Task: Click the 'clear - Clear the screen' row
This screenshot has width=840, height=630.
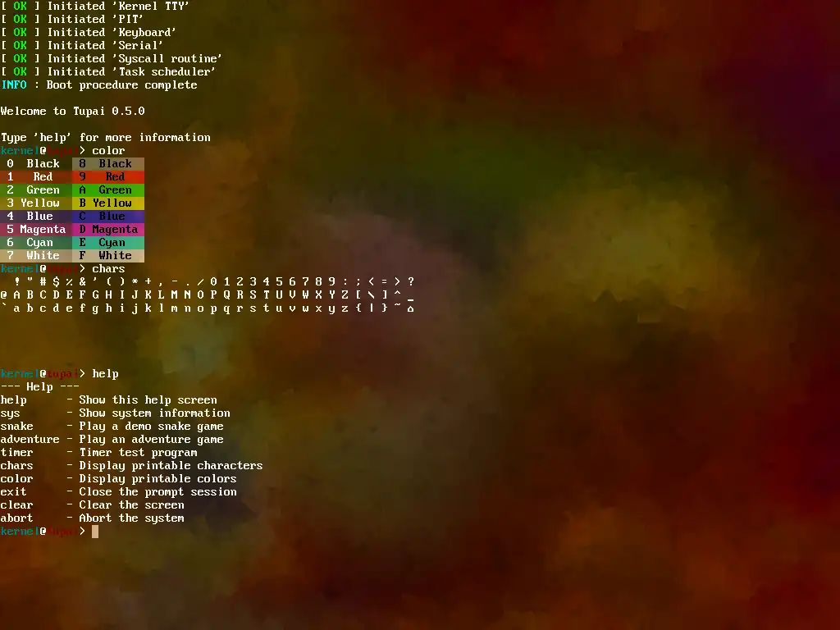Action: [x=92, y=505]
